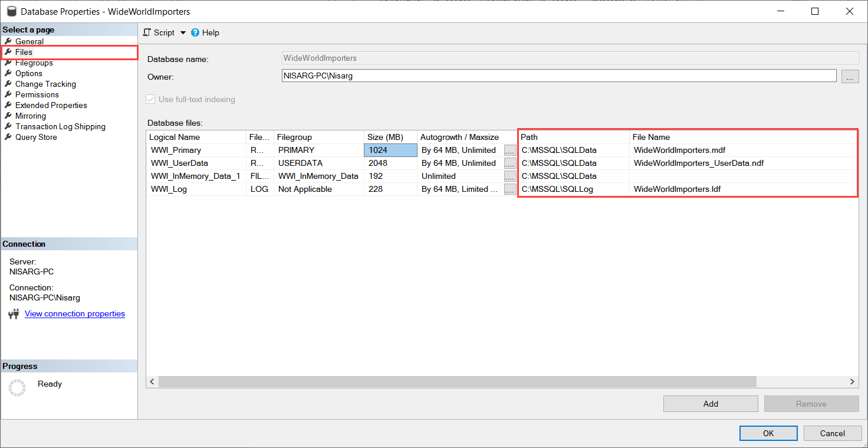Click the Logical Name column header

pyautogui.click(x=196, y=137)
